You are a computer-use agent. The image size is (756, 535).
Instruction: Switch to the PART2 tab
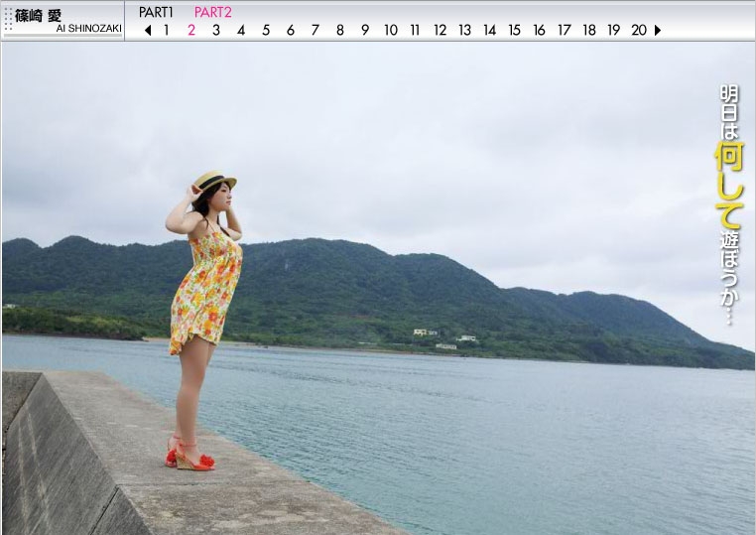[213, 12]
